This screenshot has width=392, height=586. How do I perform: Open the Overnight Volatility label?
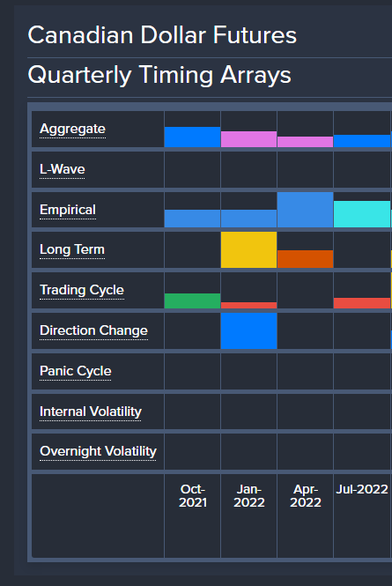point(98,451)
